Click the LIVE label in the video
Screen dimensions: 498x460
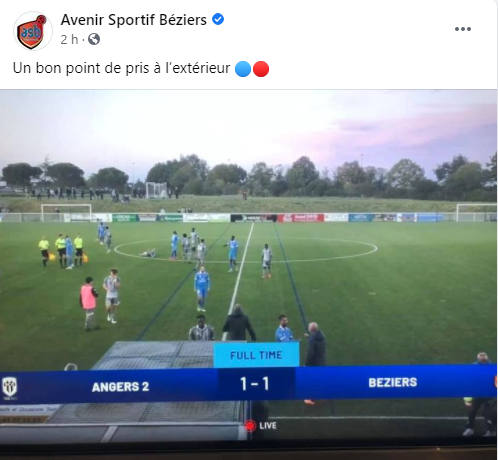click(268, 426)
